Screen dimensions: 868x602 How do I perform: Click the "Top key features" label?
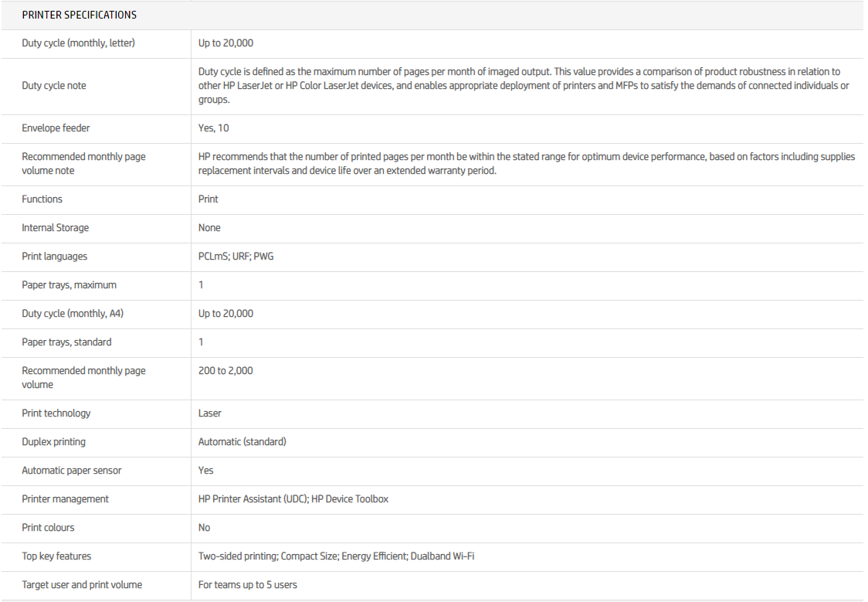56,556
